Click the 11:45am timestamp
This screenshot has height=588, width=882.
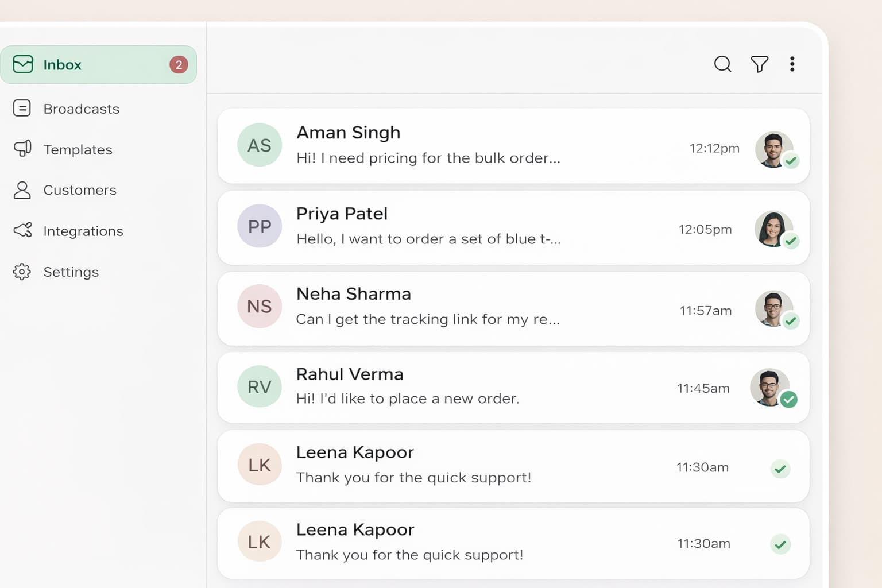pyautogui.click(x=703, y=388)
